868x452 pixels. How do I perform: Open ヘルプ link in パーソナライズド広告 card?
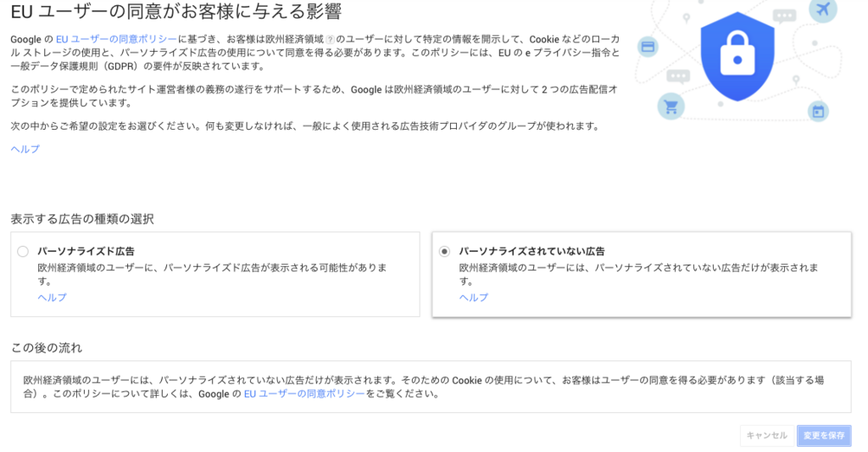52,298
